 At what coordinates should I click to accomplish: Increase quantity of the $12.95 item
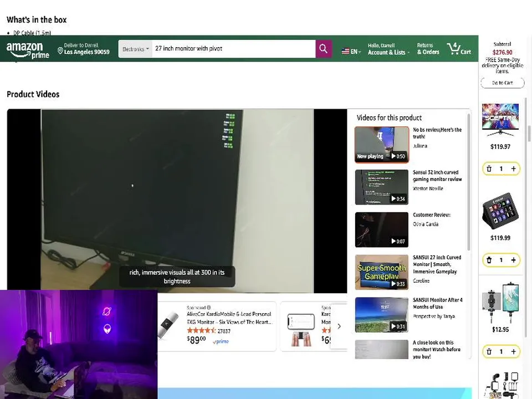coord(513,351)
